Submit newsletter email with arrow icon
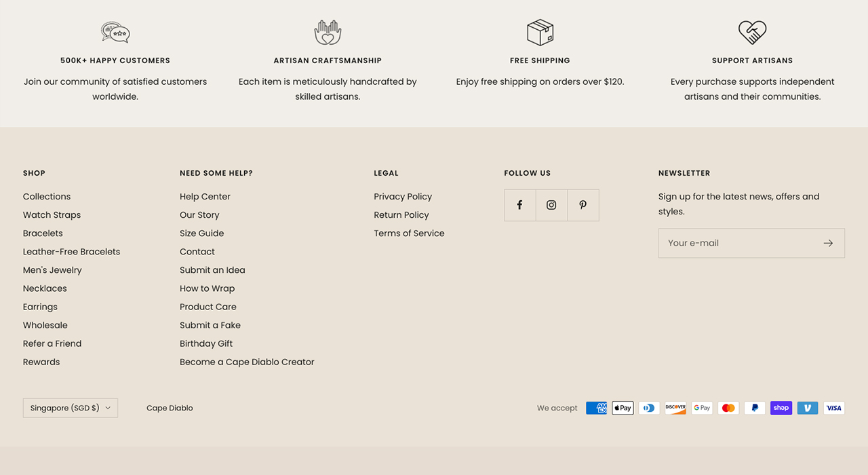 (828, 243)
